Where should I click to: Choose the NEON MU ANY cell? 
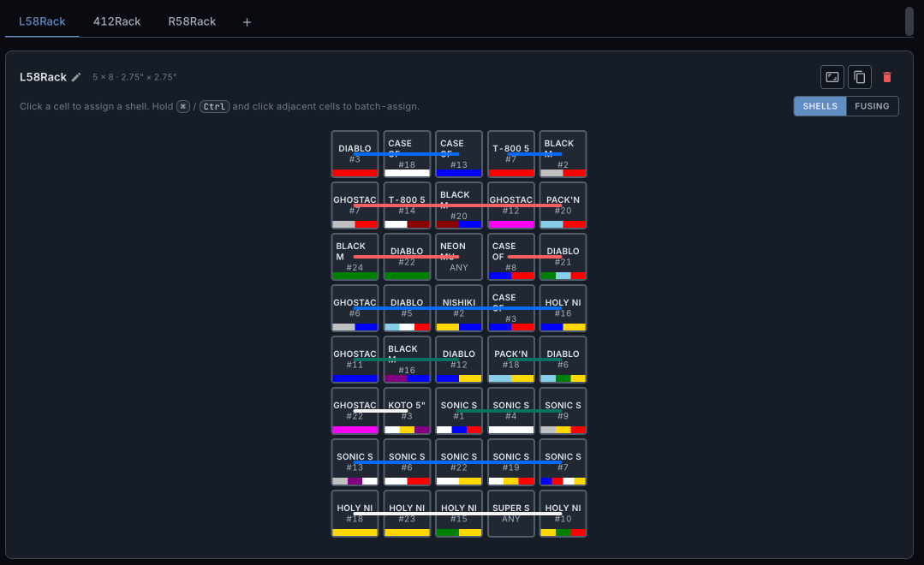[459, 256]
